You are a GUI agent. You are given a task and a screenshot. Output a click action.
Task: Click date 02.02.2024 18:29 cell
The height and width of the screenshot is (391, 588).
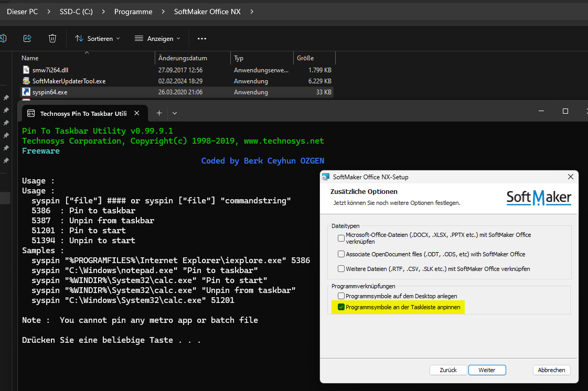[x=180, y=81]
